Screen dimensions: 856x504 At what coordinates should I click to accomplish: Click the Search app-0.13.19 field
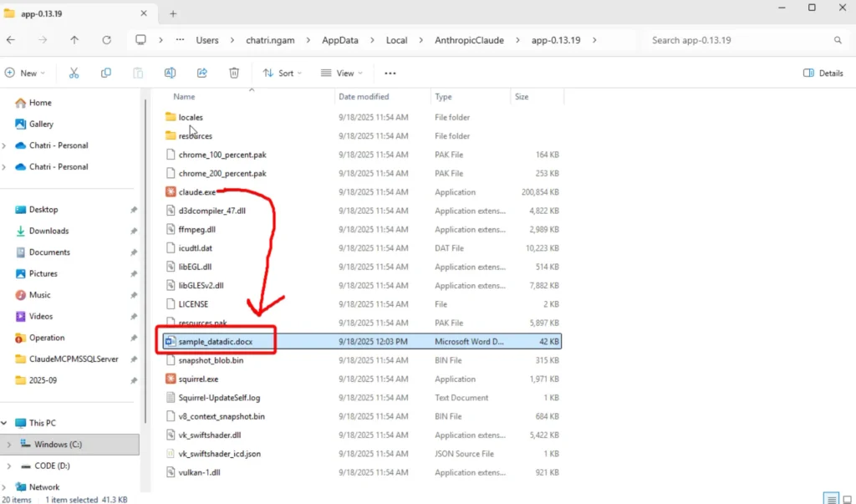coord(740,40)
